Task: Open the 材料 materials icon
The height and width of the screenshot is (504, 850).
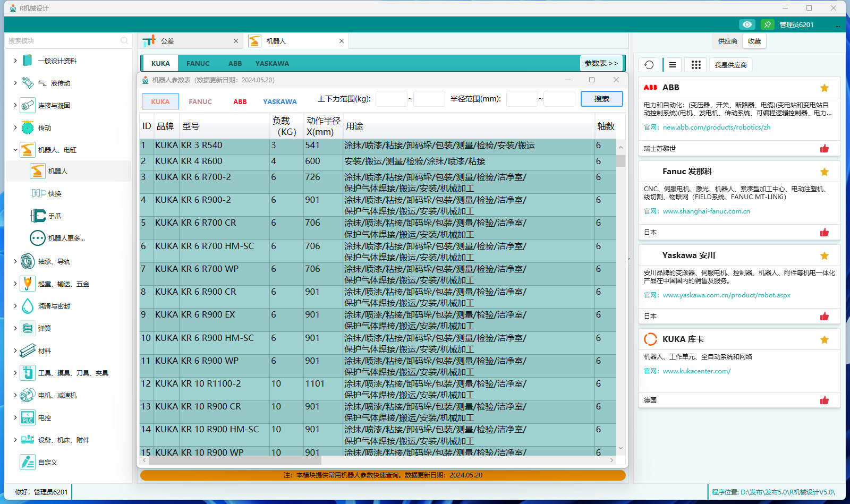Action: pos(28,351)
